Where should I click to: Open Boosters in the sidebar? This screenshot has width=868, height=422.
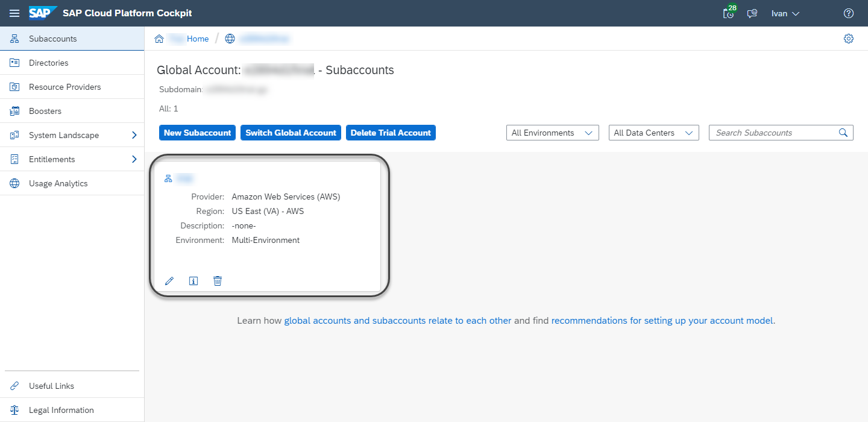click(x=72, y=111)
